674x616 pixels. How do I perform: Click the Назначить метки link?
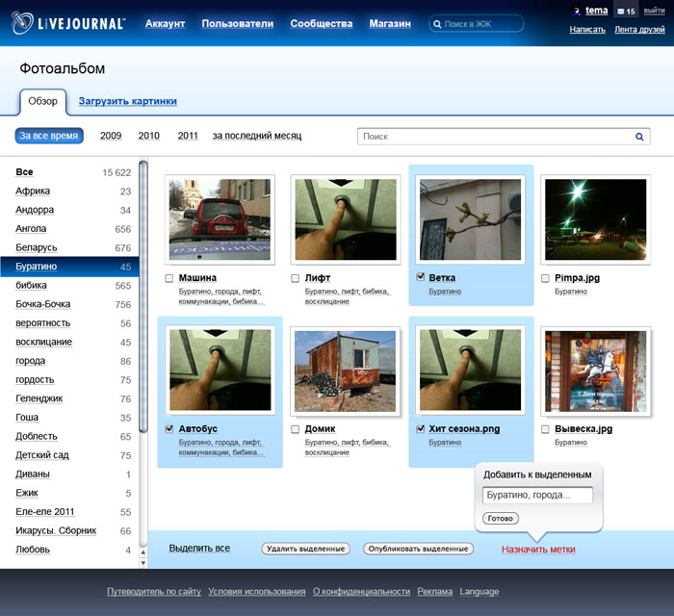click(x=538, y=550)
